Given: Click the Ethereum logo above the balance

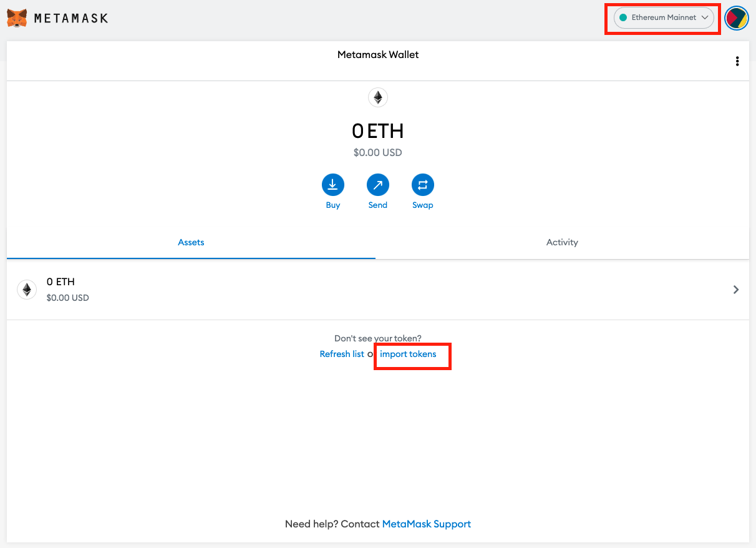Looking at the screenshot, I should (378, 97).
